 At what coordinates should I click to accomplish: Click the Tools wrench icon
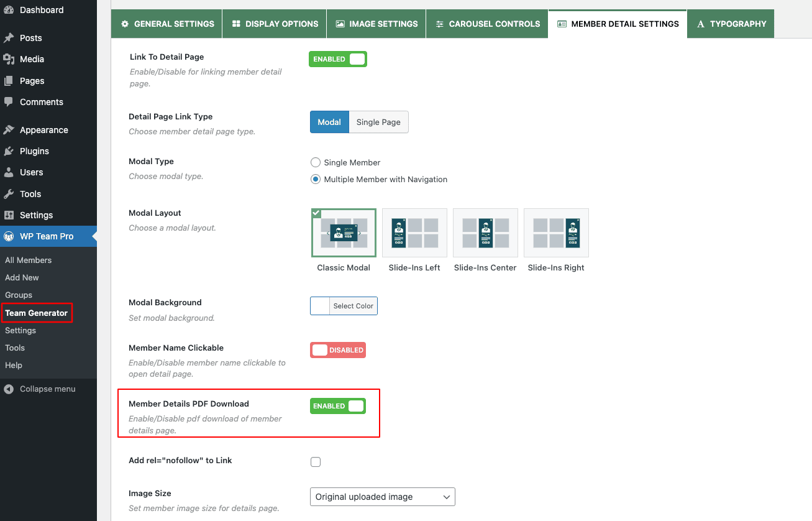click(x=9, y=194)
